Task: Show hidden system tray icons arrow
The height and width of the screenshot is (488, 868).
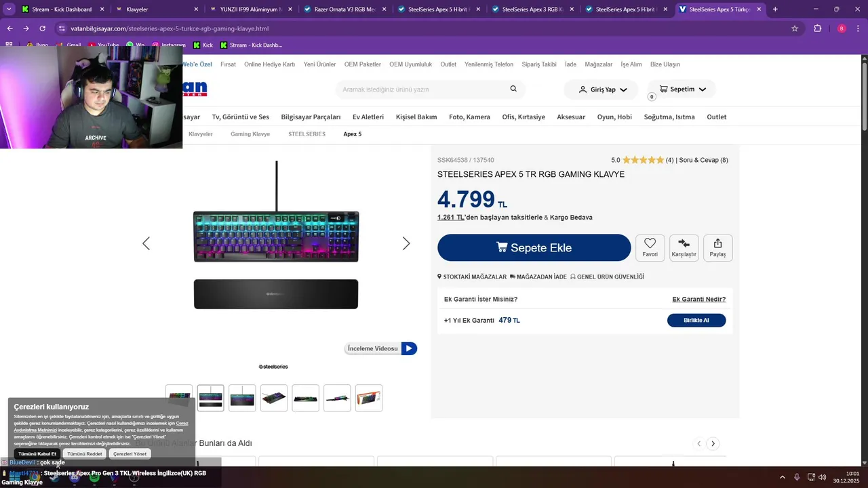Action: (x=782, y=477)
